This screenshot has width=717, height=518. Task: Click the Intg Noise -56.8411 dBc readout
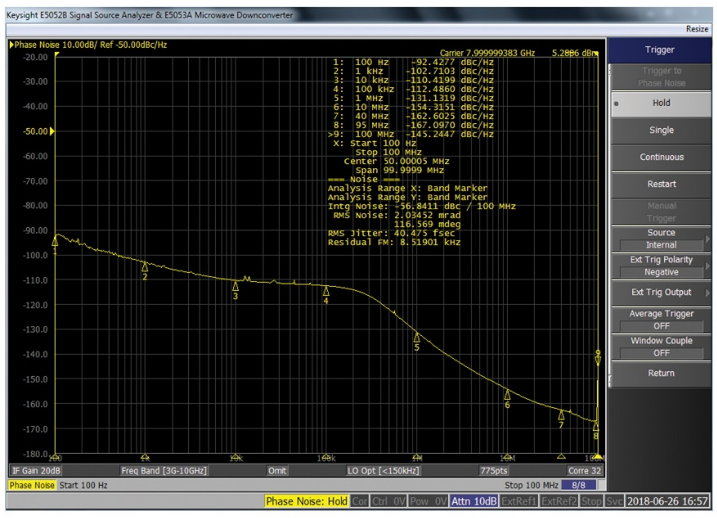[x=422, y=206]
